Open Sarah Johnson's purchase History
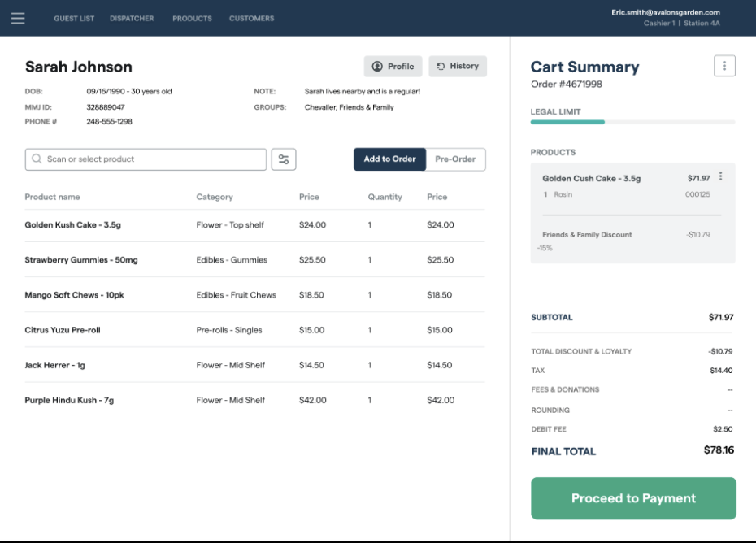The height and width of the screenshot is (543, 756). pyautogui.click(x=458, y=66)
